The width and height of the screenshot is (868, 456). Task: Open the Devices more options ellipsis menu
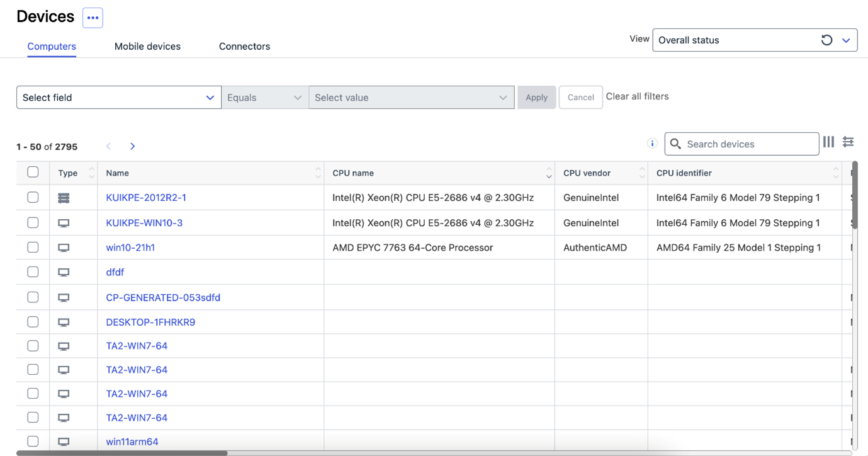tap(93, 18)
